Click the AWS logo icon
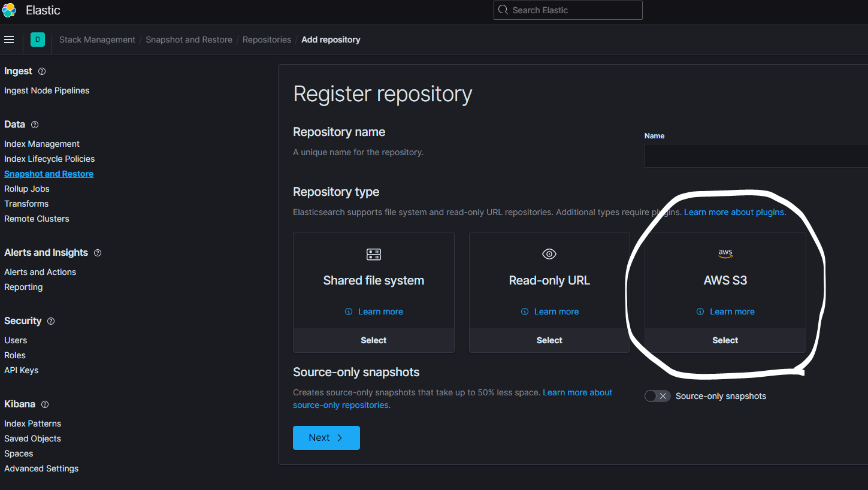 (725, 254)
